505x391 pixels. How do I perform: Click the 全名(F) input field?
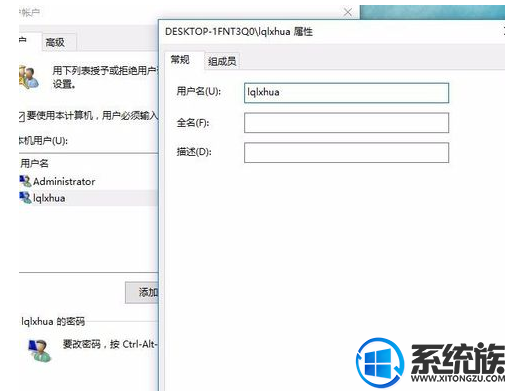[346, 123]
